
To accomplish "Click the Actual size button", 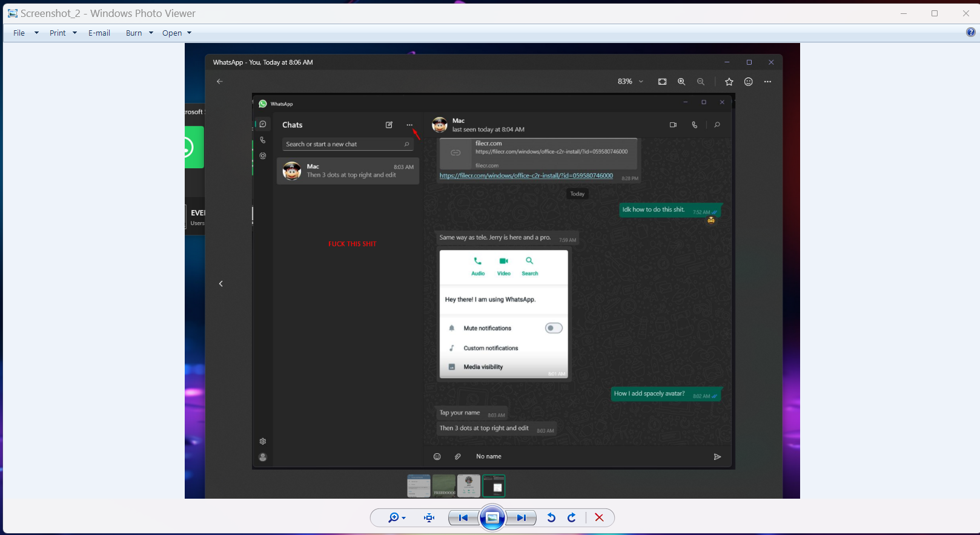I will [x=429, y=517].
